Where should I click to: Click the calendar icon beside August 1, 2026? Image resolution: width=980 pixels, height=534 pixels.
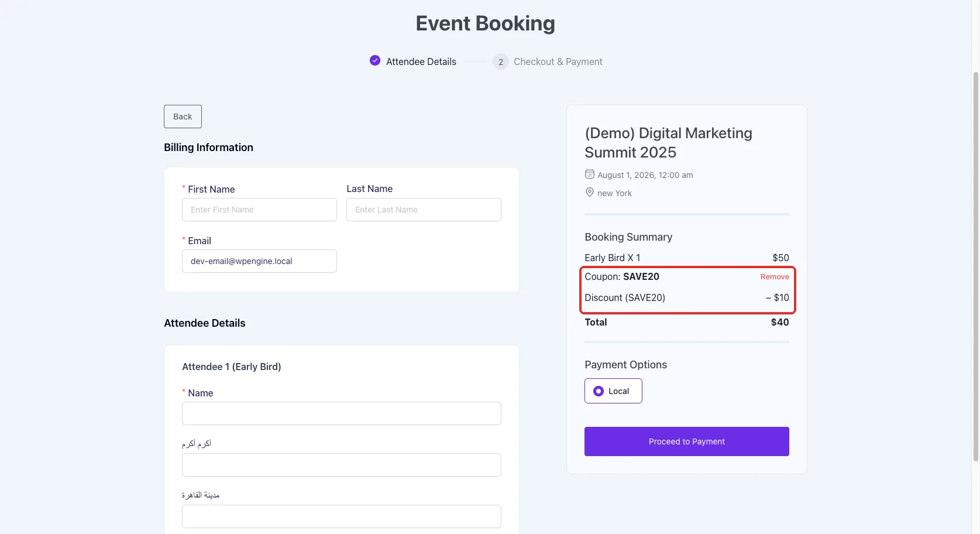590,174
